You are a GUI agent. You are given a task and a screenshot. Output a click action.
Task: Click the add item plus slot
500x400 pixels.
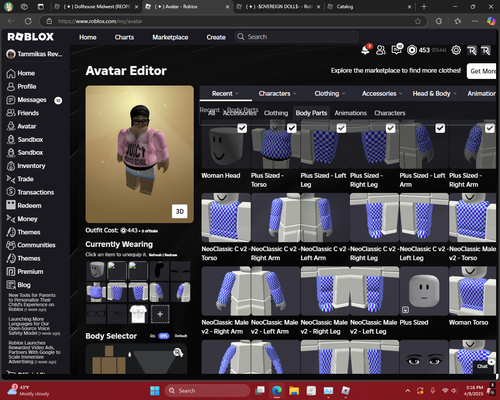pos(160,314)
